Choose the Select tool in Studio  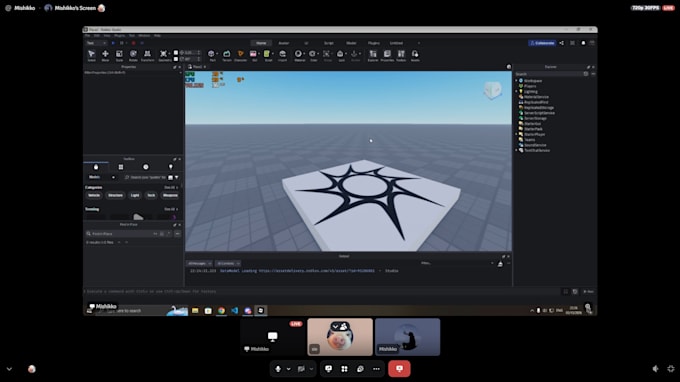[92, 55]
